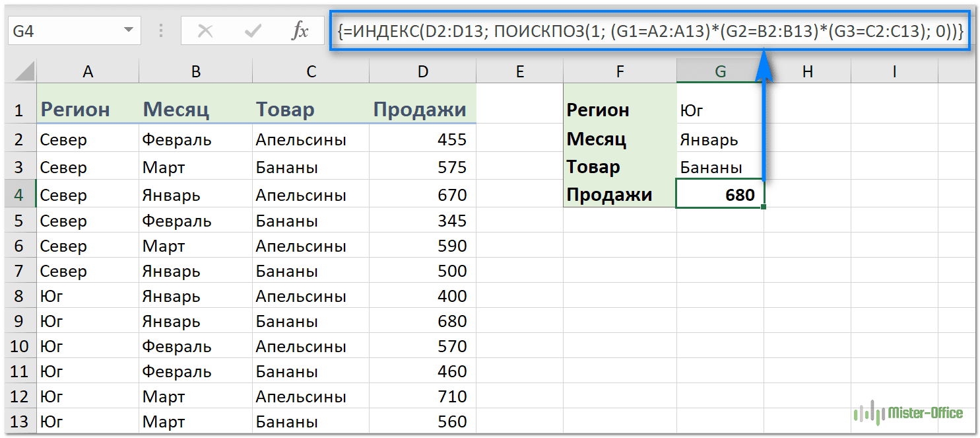Select cell G2 containing Январь
The width and height of the screenshot is (980, 438).
[720, 139]
